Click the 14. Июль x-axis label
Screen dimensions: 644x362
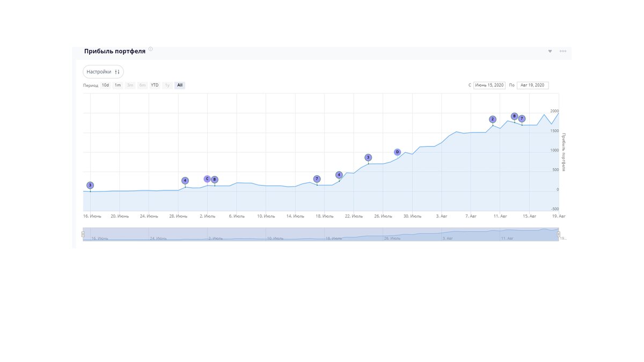(295, 217)
